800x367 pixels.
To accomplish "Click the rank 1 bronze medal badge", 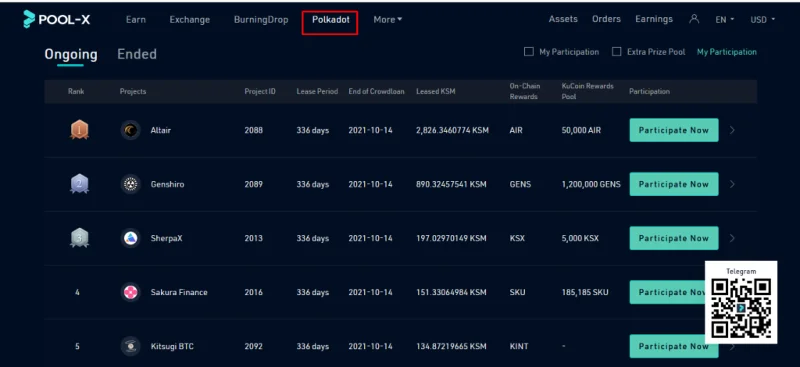I will 80,130.
